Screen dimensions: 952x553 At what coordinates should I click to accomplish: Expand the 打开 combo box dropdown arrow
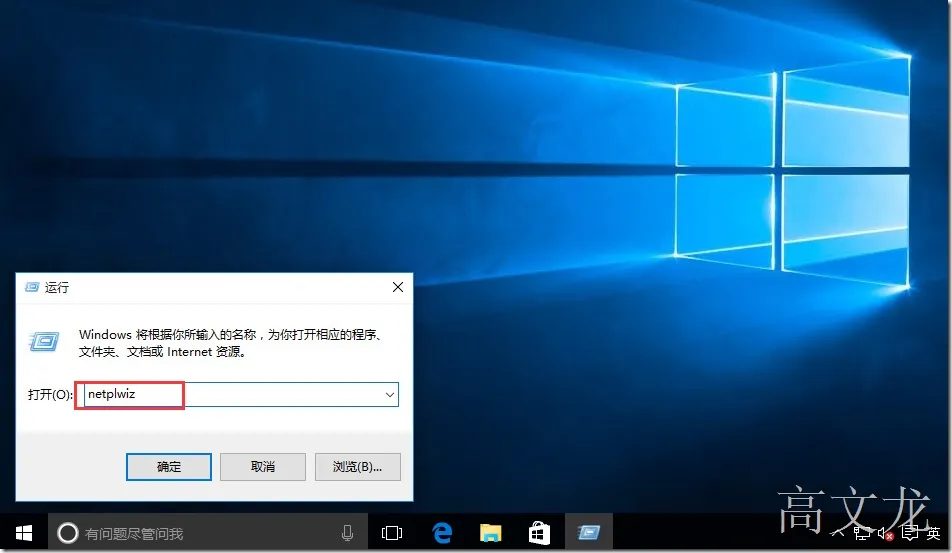[390, 395]
